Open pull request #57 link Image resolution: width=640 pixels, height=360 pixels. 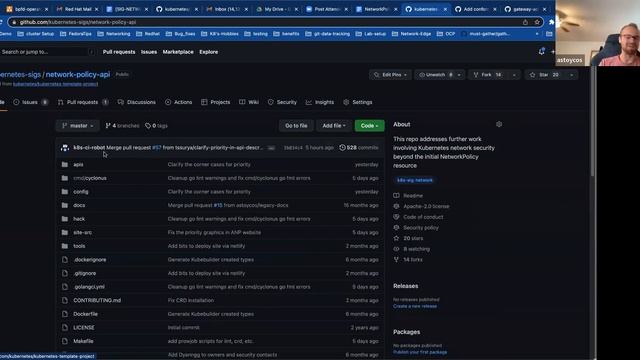[x=157, y=148]
